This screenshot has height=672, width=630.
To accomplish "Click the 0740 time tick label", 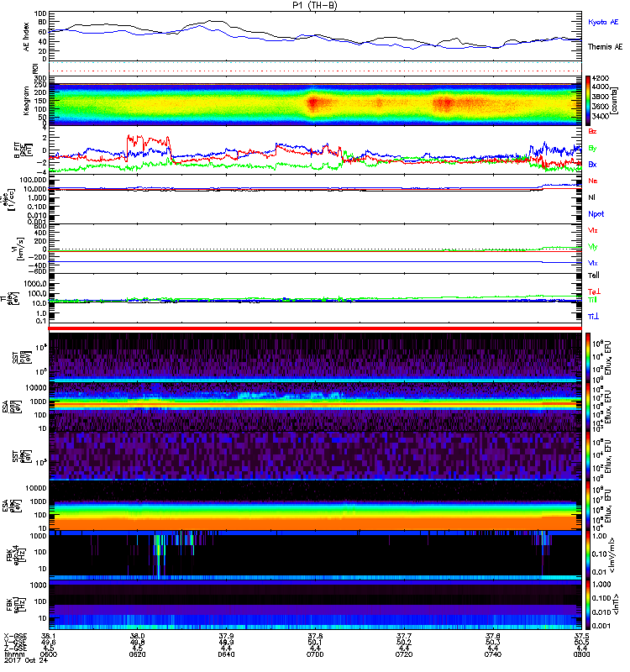I will pos(493,654).
